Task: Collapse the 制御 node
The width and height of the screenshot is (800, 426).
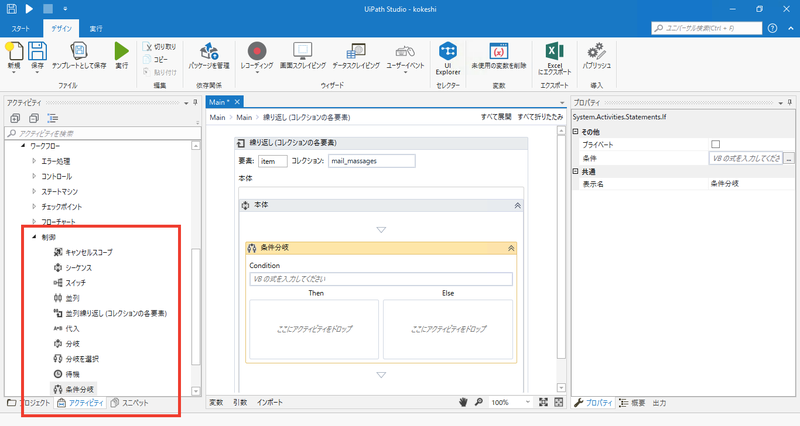Action: [x=34, y=237]
